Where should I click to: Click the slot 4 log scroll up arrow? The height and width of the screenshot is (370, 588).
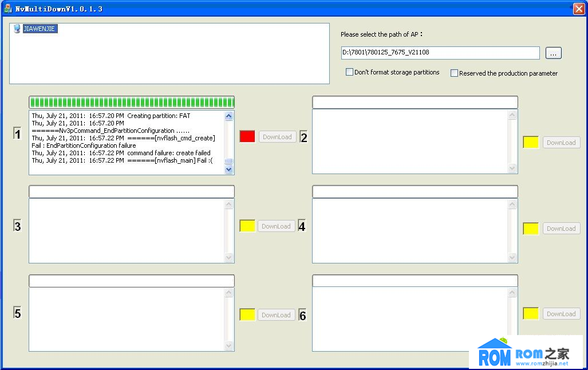512,204
